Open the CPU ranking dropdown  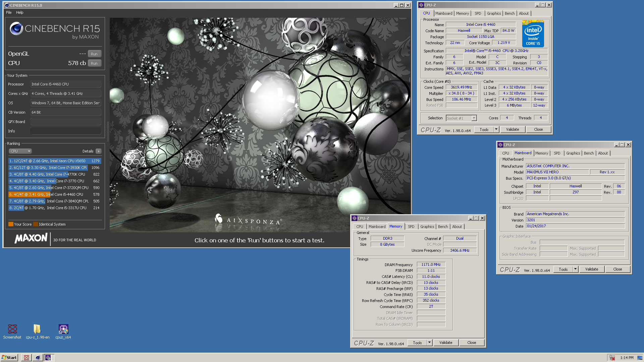[x=20, y=151]
